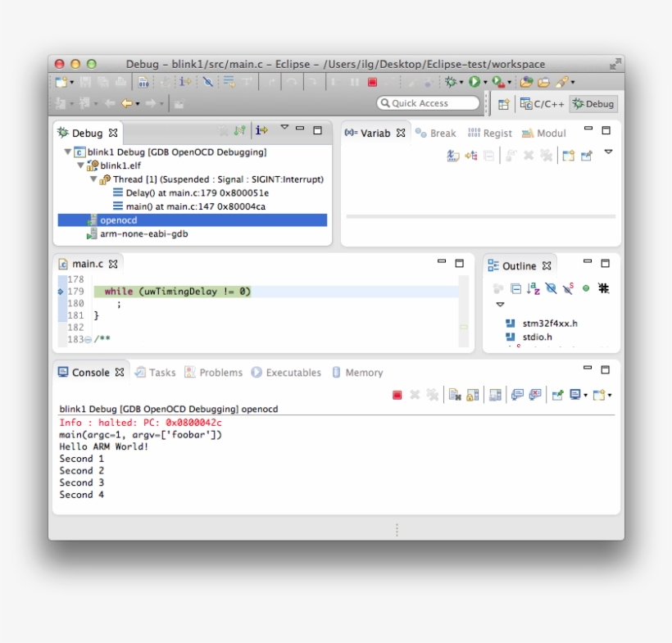Switch to the Registers tab
The width and height of the screenshot is (672, 643).
[497, 133]
